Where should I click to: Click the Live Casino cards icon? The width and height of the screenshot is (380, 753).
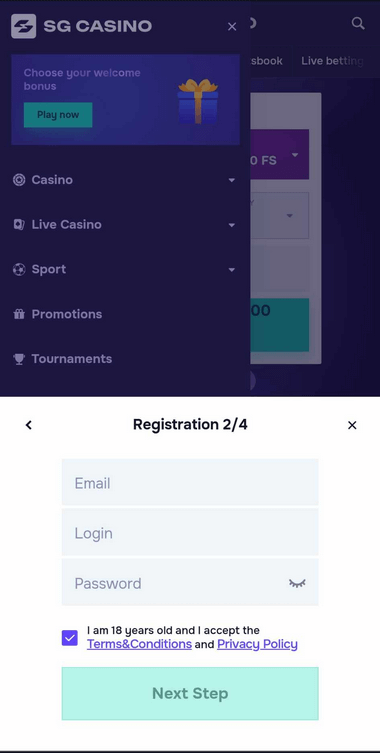19,225
